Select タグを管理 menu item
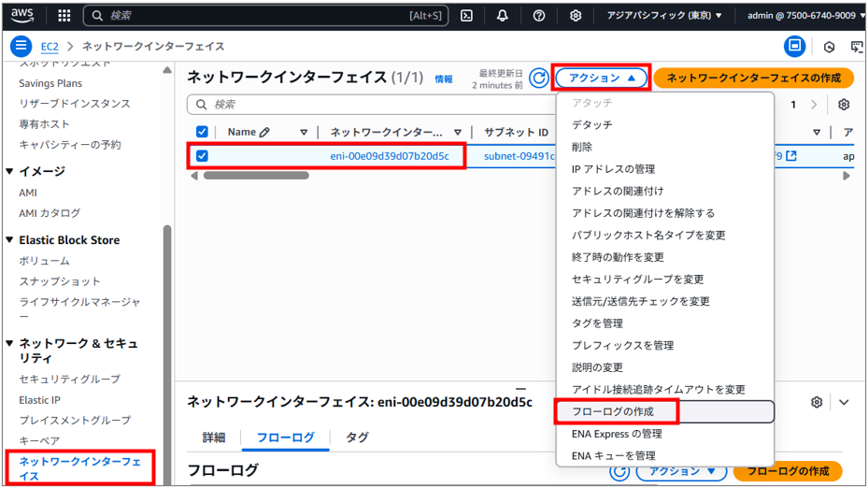868x488 pixels. pyautogui.click(x=665, y=323)
